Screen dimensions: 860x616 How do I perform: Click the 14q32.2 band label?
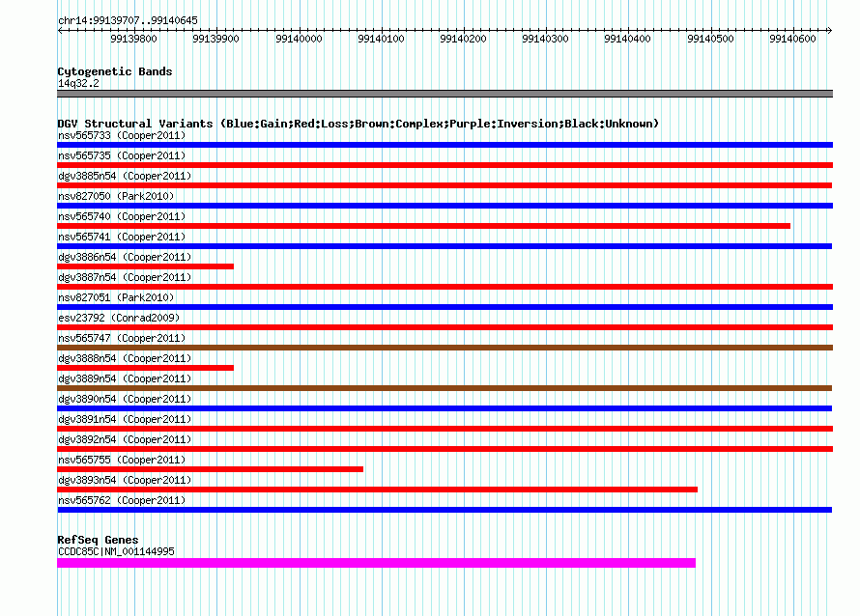click(78, 83)
